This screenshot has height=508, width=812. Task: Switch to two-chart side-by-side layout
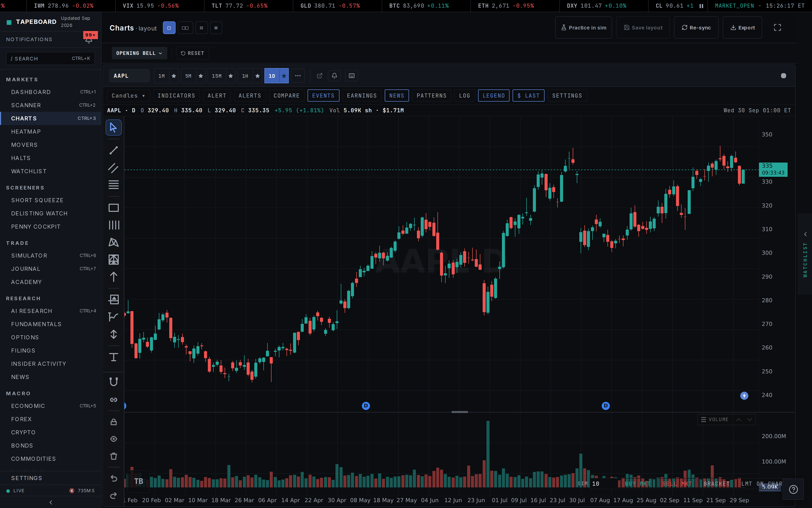185,28
